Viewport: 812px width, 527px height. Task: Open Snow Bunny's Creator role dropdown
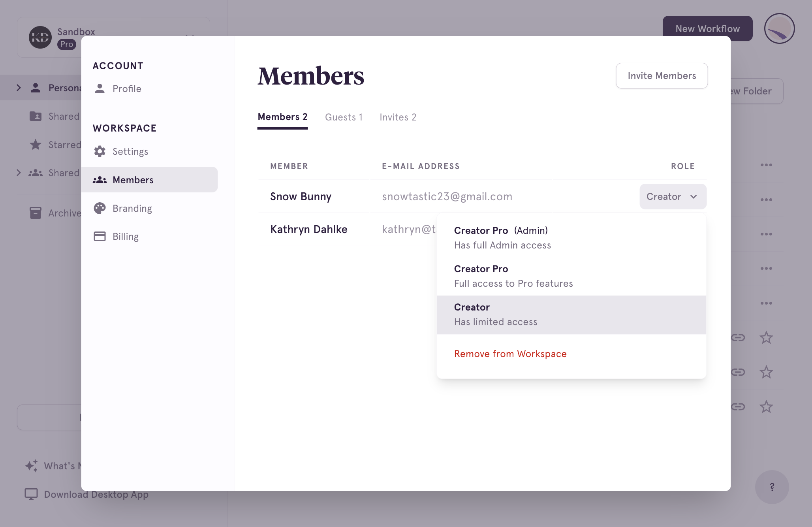click(673, 197)
